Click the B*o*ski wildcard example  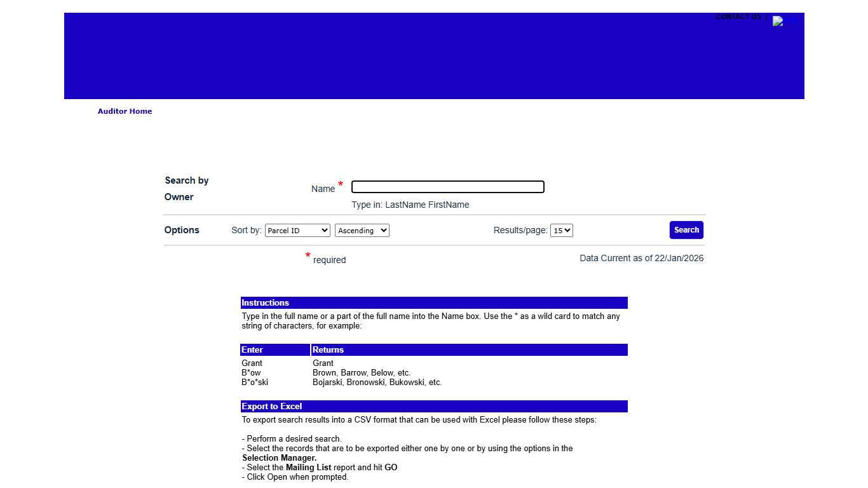(x=255, y=383)
